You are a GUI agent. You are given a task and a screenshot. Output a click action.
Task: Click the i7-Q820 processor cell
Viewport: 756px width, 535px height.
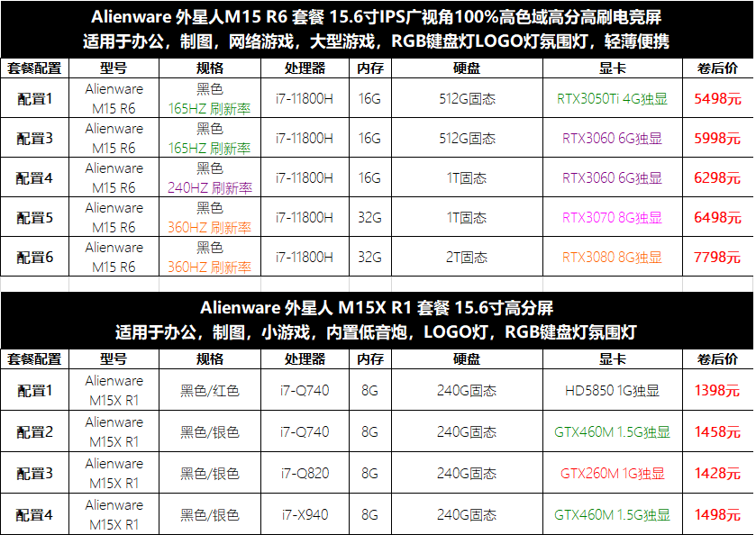(x=305, y=474)
